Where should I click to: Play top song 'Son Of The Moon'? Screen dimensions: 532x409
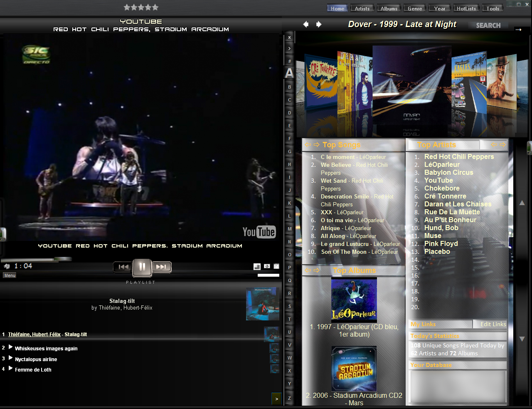360,252
